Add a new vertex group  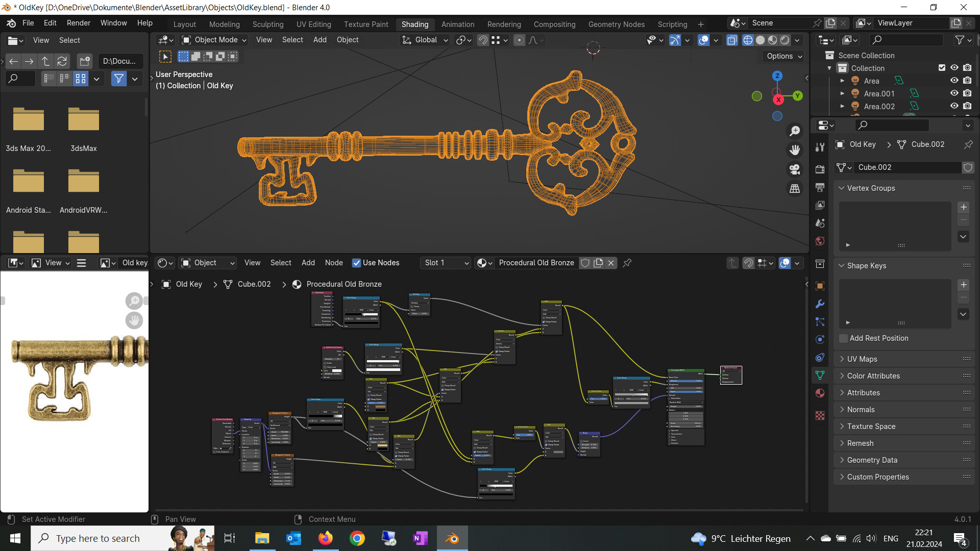pyautogui.click(x=963, y=207)
